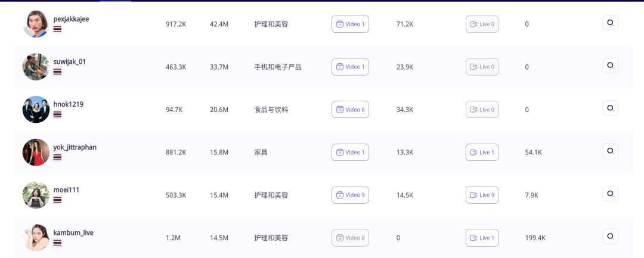Open detail search icon for hnok1219
Viewport: 644px width, 258px height.
[x=611, y=108]
